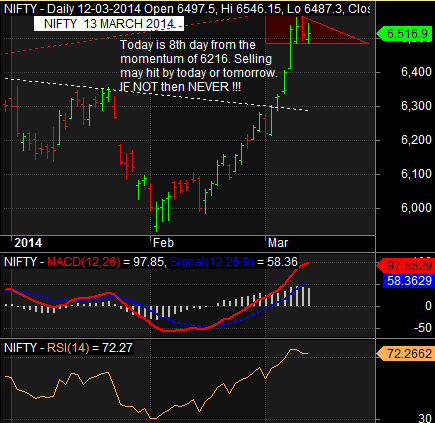Click the Feb date axis label
Viewport: 435px width, 423px height.
point(163,243)
